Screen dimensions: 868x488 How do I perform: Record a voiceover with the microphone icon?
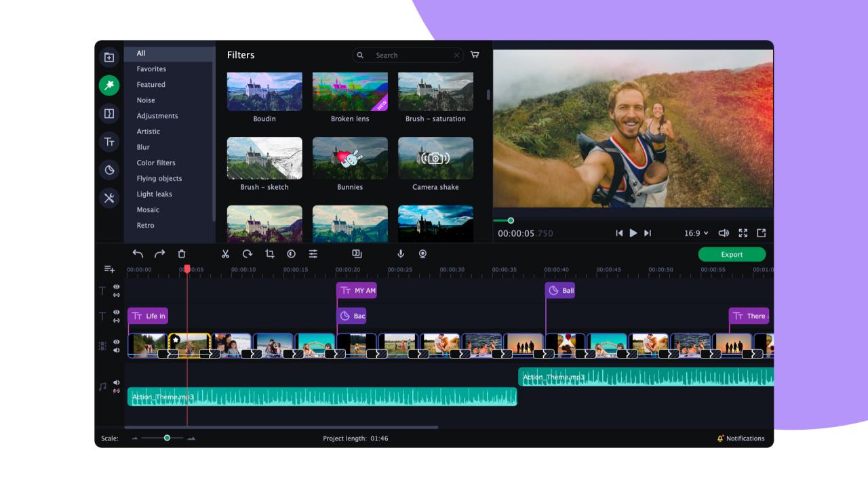coord(400,253)
